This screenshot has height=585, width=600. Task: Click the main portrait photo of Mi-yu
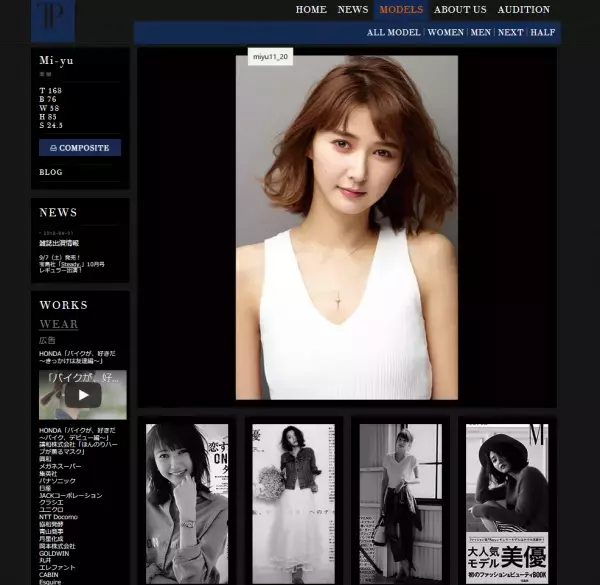pos(347,228)
